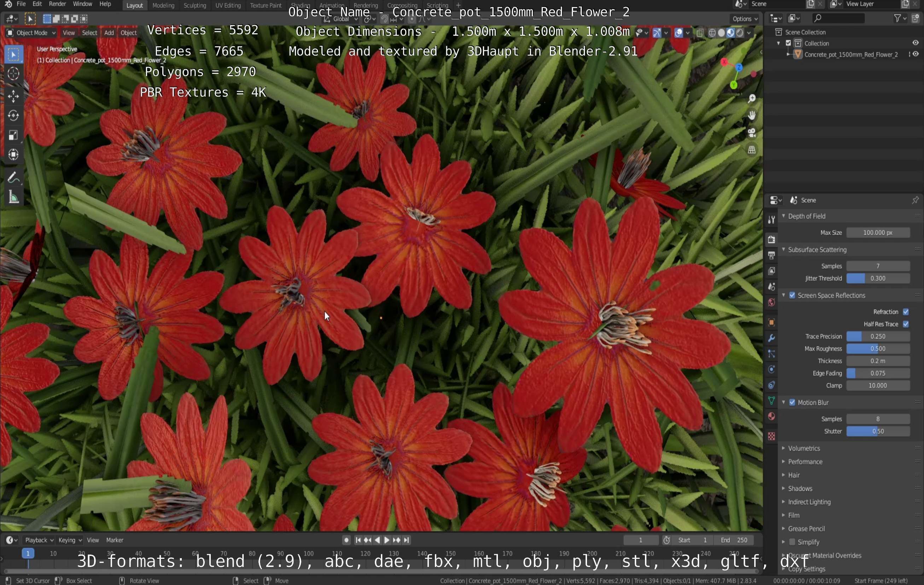Open Object Constraint properties tab
This screenshot has width=924, height=585.
[x=771, y=385]
